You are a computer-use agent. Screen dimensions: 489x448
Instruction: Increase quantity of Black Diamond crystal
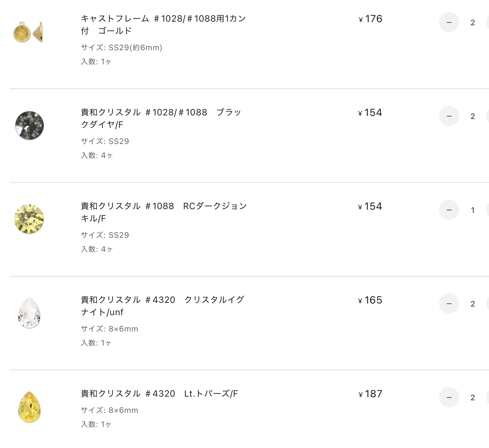click(x=488, y=116)
